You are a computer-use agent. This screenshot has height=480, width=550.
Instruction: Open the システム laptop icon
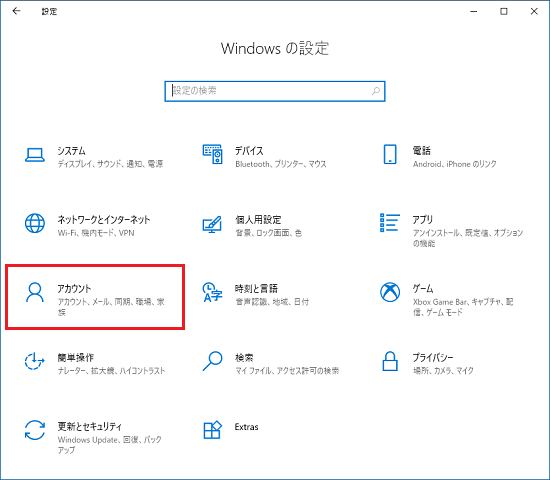coord(35,154)
